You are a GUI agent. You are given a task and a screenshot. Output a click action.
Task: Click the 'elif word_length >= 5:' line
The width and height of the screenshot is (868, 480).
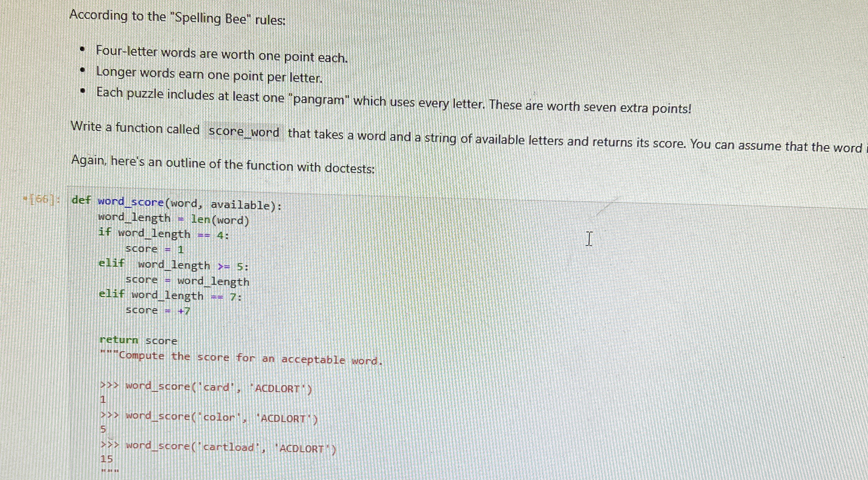(174, 265)
